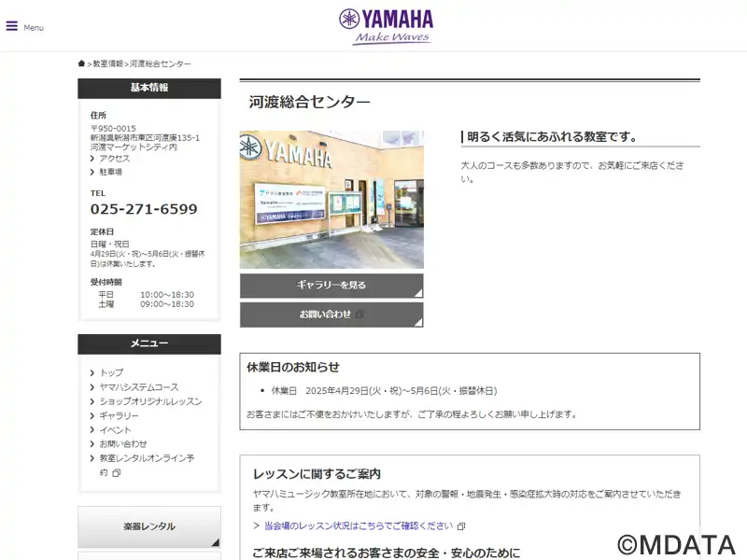Click the 河渡総合センター breadcrumb text

coord(160,63)
